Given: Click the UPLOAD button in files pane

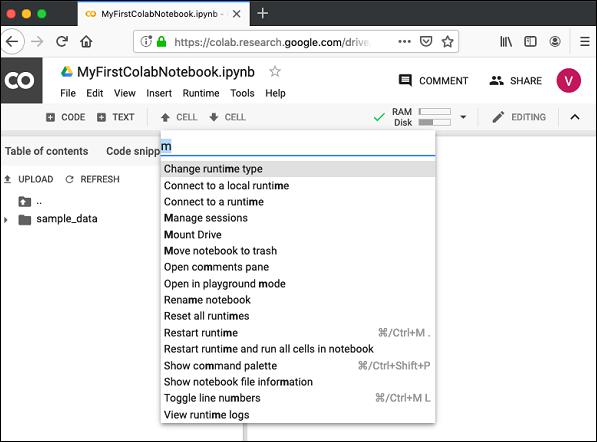Looking at the screenshot, I should pyautogui.click(x=29, y=179).
